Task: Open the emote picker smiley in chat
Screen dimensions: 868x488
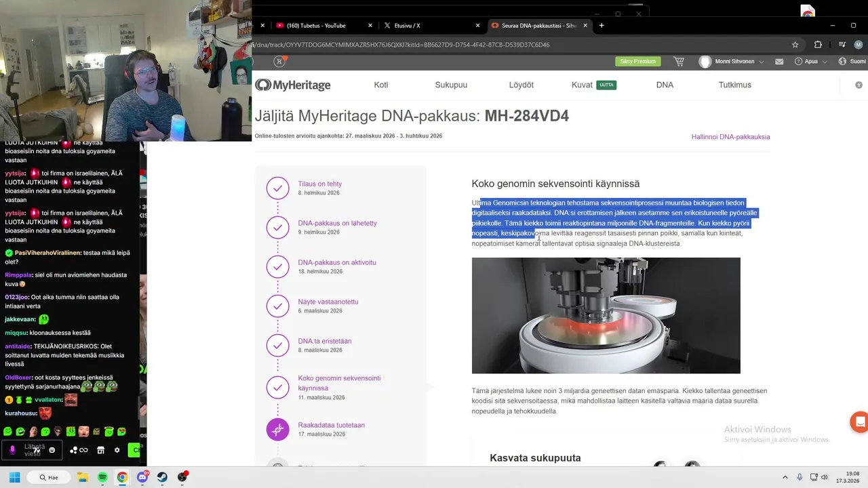Action: pyautogui.click(x=52, y=450)
